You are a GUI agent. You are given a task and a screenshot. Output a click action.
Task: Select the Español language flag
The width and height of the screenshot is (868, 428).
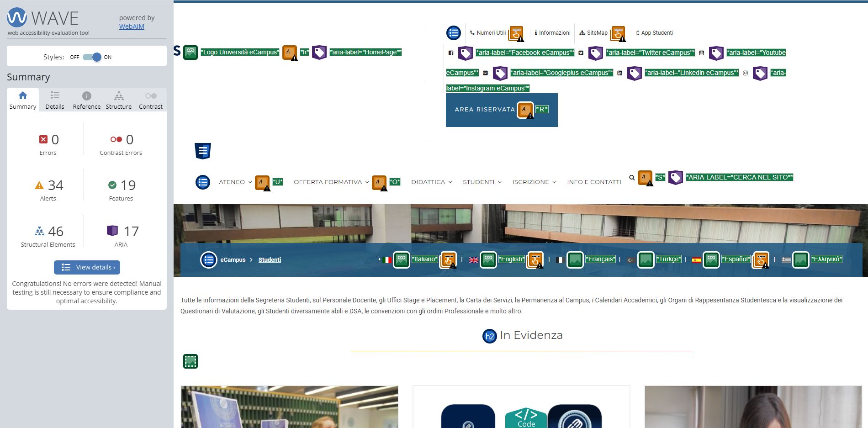696,260
